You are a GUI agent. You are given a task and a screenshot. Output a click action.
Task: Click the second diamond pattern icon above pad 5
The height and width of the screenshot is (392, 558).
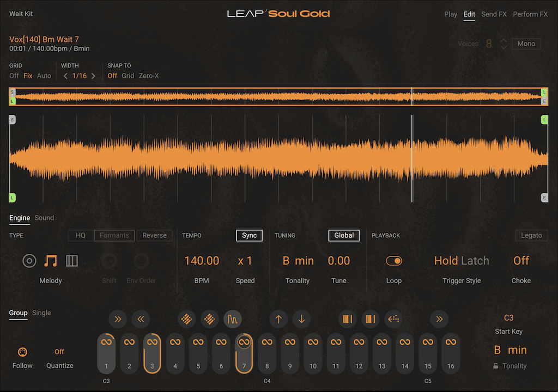click(209, 319)
